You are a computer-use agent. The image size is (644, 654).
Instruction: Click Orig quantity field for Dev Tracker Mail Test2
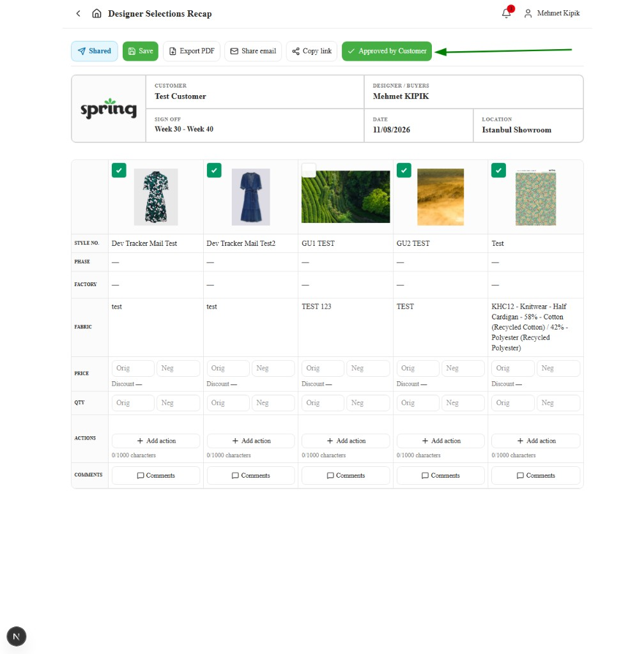[x=227, y=403]
